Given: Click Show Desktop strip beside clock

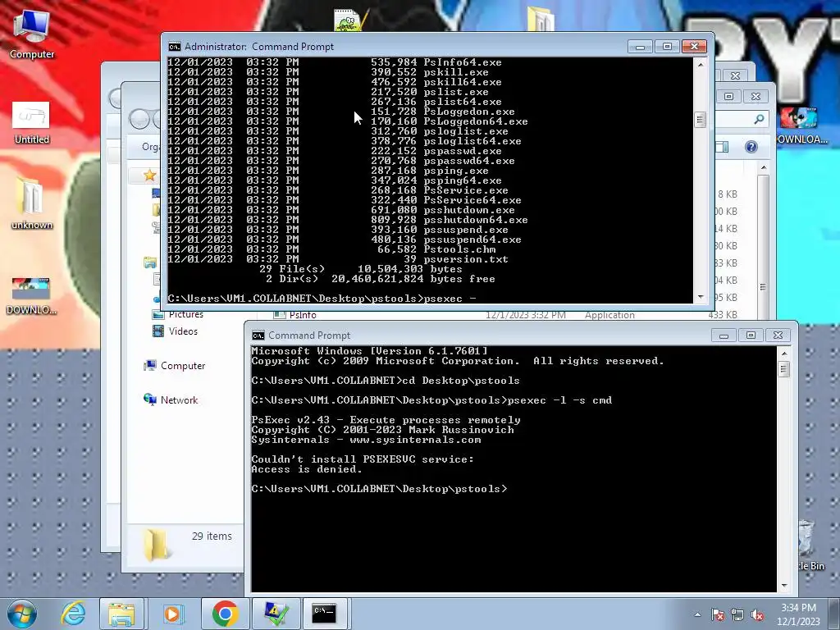Looking at the screenshot, I should tap(833, 614).
